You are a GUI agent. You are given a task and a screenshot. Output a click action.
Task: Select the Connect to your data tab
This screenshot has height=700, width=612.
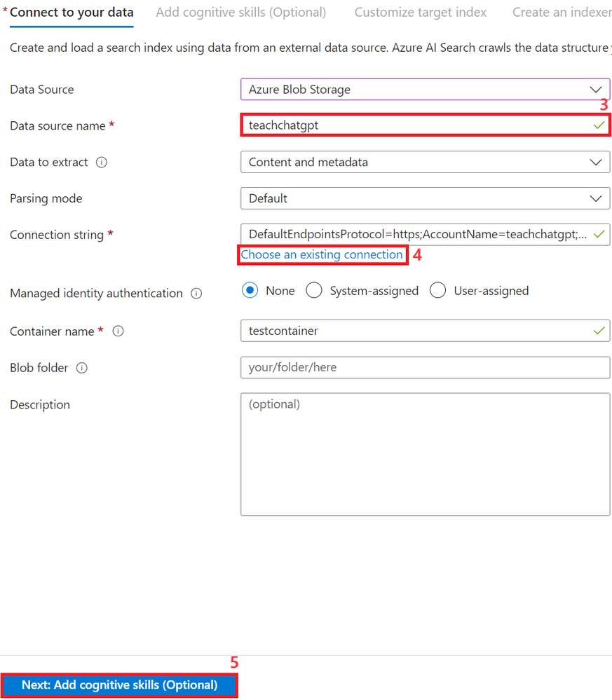pyautogui.click(x=72, y=13)
